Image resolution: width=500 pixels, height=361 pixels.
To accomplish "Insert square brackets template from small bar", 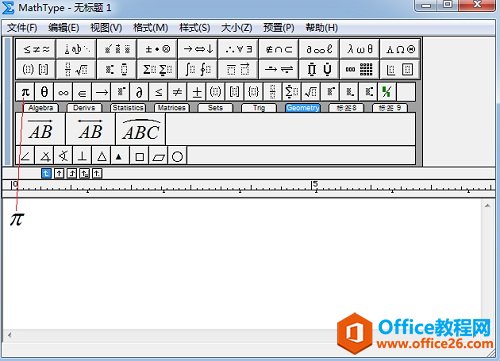I will tap(235, 92).
